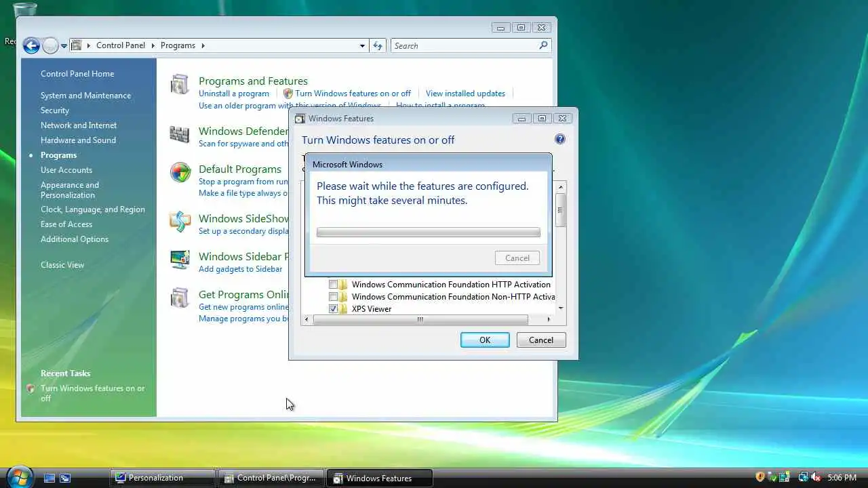This screenshot has width=868, height=488.
Task: Expand the breadcrumb arrow after Control Panel
Action: click(x=154, y=45)
